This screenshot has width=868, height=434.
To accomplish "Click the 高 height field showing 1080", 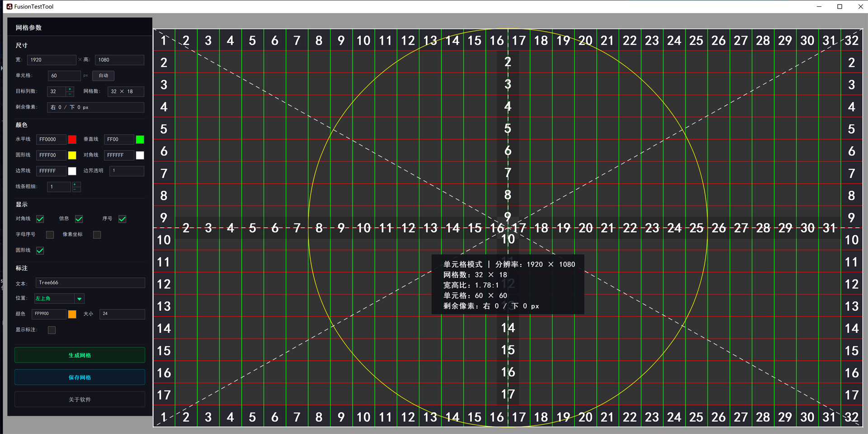I will [x=119, y=60].
